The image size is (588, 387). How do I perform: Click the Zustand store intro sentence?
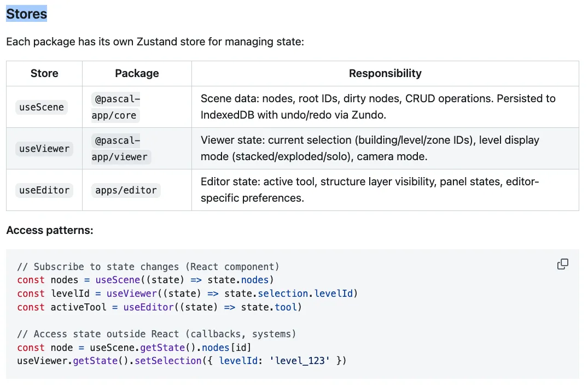pos(155,42)
